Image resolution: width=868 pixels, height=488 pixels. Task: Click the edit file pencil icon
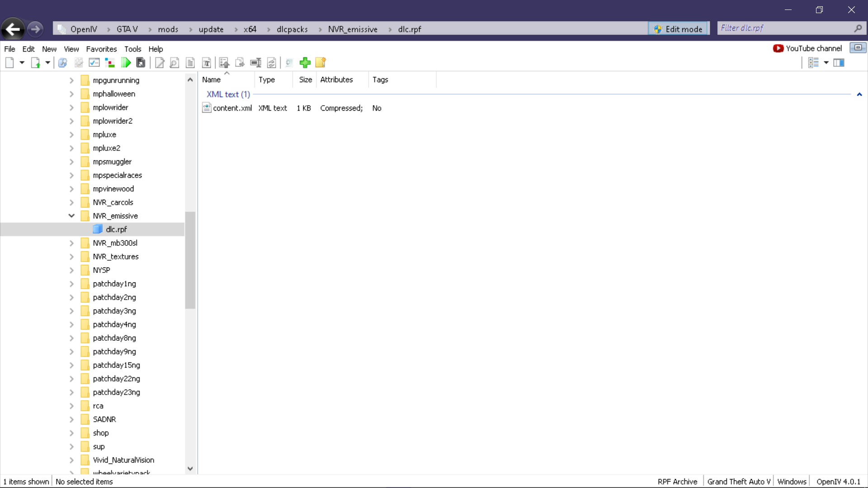coord(159,63)
